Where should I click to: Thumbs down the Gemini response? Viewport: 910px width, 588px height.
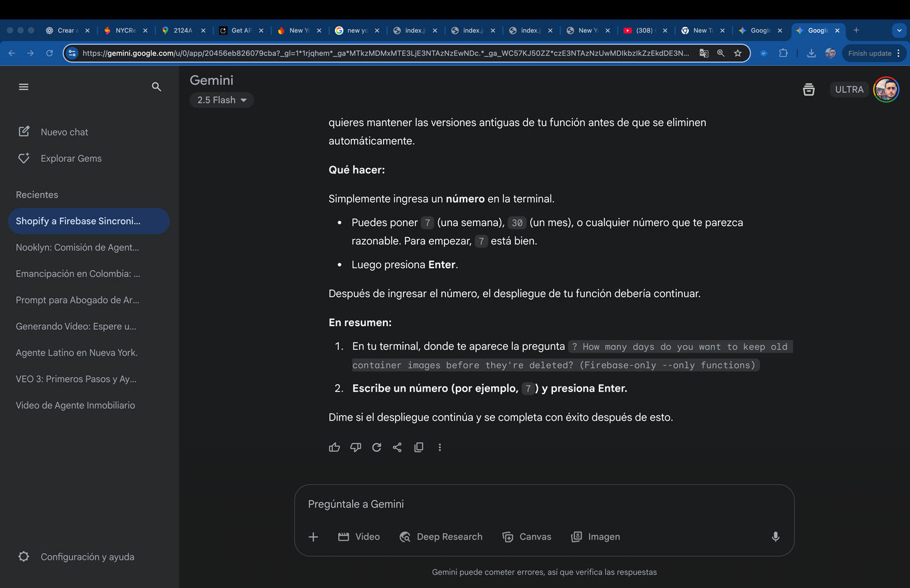pos(355,447)
